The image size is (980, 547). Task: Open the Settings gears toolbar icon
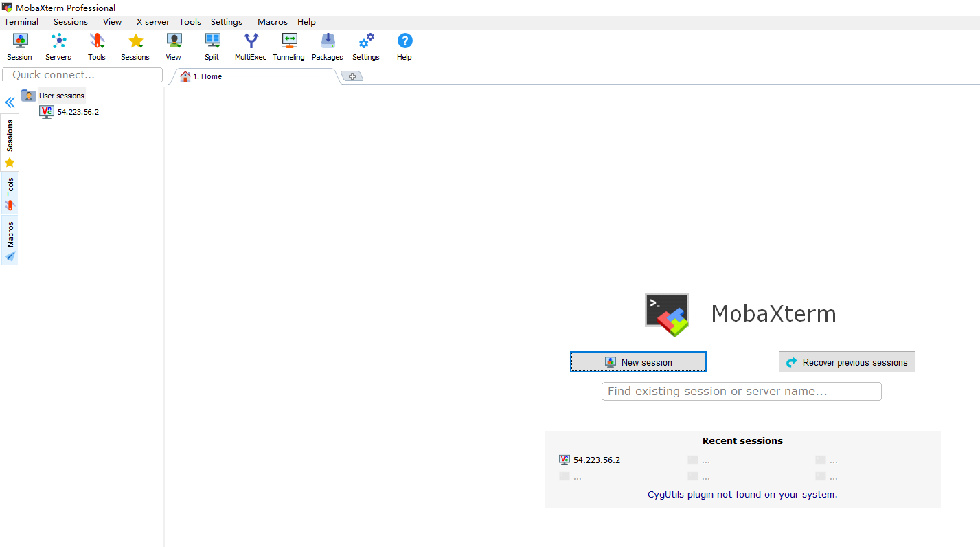pyautogui.click(x=366, y=47)
